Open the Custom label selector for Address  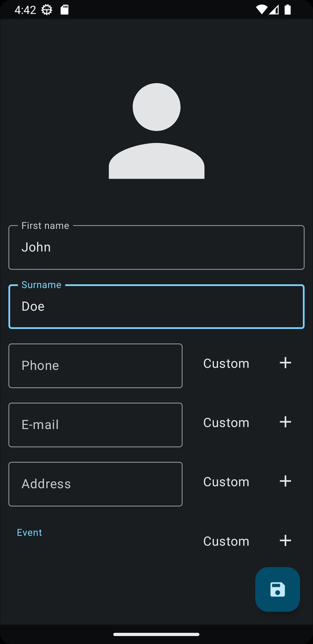point(226,481)
